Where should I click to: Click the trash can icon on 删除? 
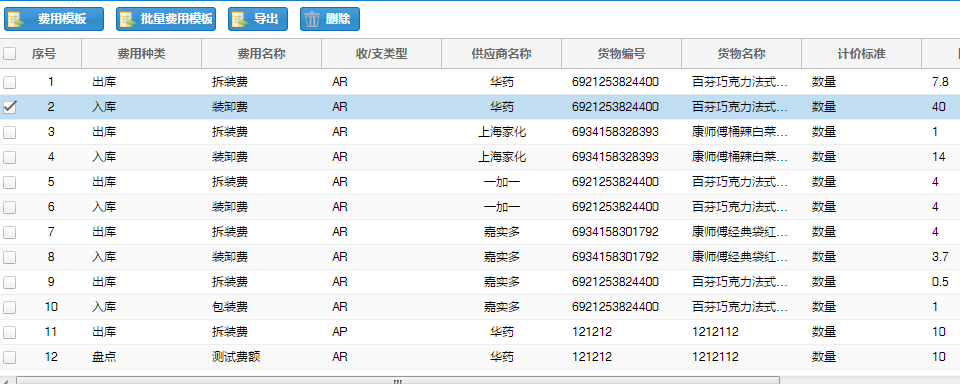point(312,19)
